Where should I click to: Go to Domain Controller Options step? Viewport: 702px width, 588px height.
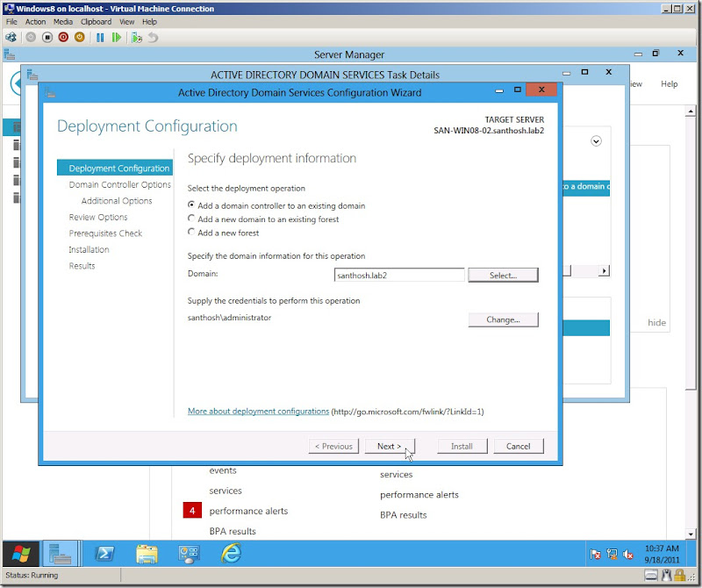[x=119, y=184]
